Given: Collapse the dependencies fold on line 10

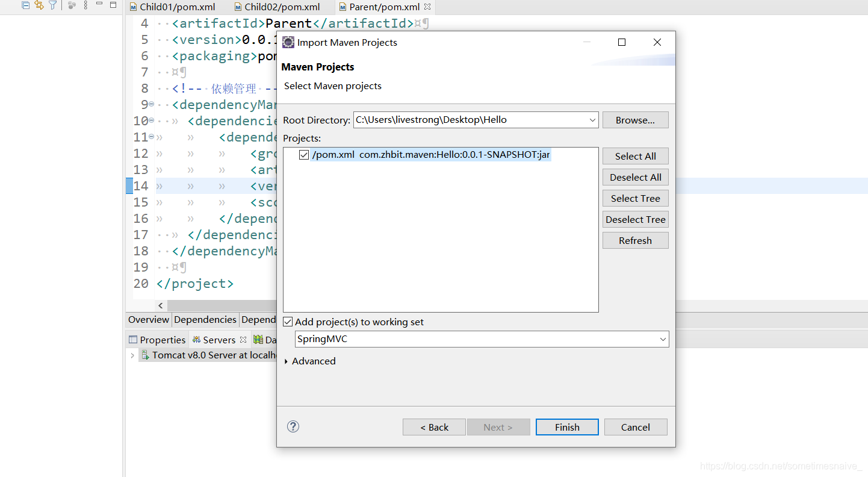Looking at the screenshot, I should pyautogui.click(x=151, y=121).
